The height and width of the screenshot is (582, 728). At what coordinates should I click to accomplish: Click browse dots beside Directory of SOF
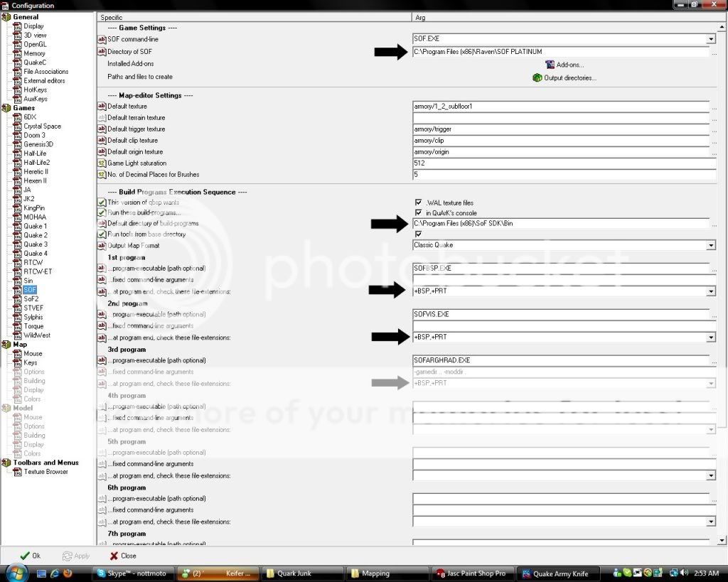tap(714, 53)
